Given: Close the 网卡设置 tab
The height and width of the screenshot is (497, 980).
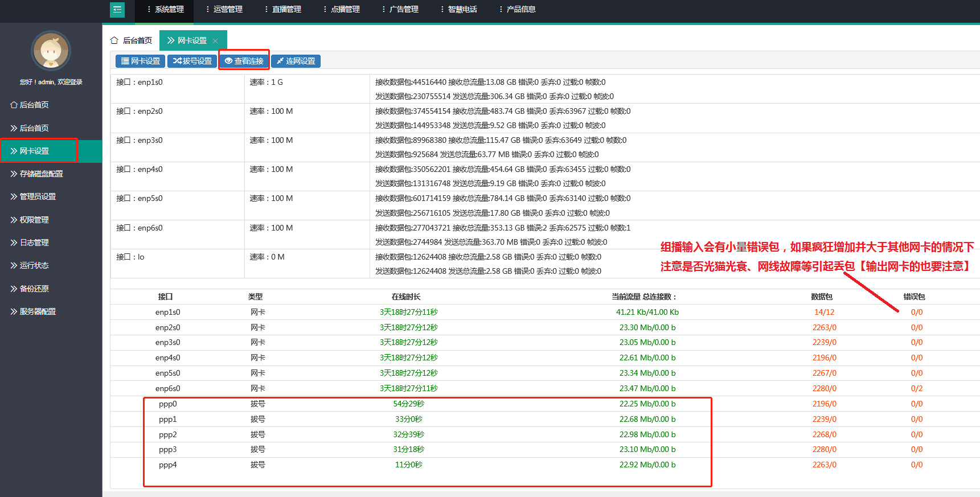Looking at the screenshot, I should 215,41.
